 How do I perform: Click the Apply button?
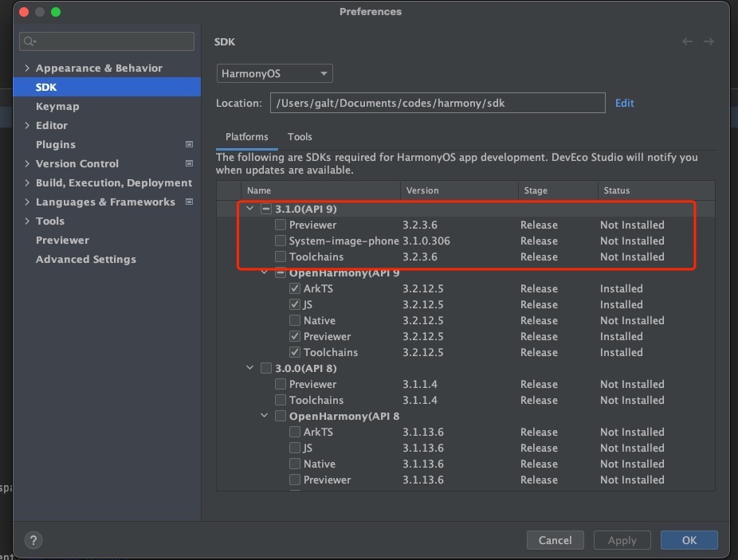tap(622, 540)
